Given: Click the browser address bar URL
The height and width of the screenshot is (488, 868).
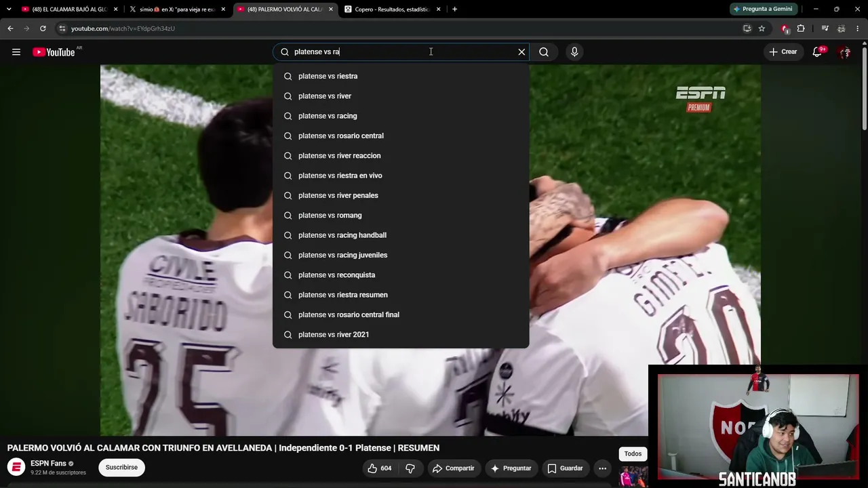Looking at the screenshot, I should pos(123,28).
